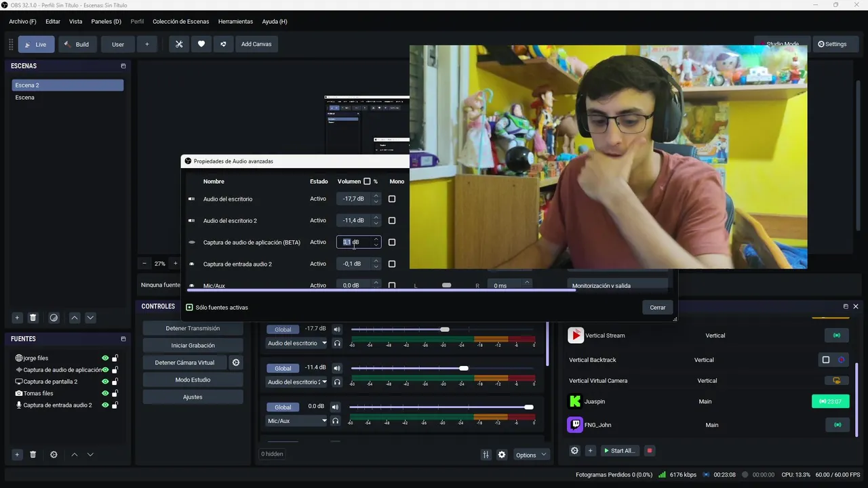868x488 pixels.
Task: Open virtual camera settings gear icon
Action: [236, 363]
